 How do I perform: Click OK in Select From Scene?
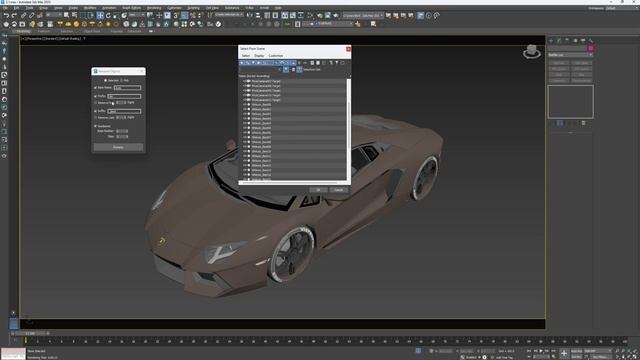[318, 190]
